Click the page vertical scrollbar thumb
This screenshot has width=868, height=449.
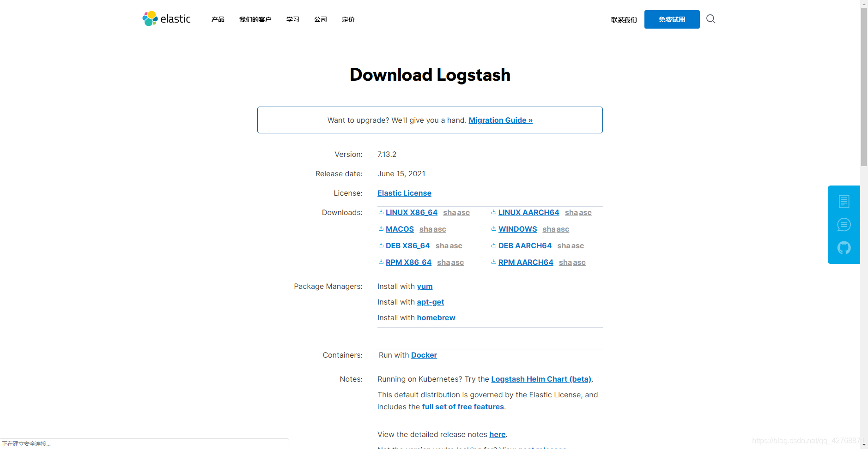click(864, 87)
